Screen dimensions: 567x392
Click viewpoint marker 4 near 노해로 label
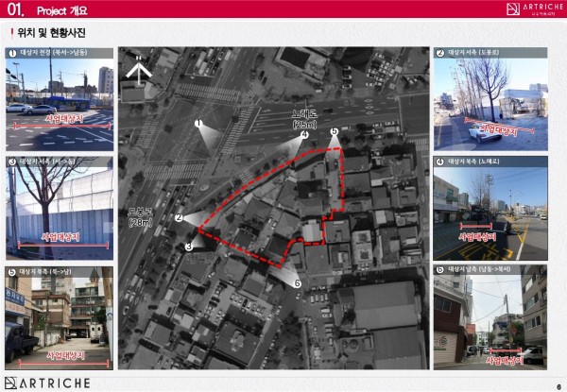(304, 135)
